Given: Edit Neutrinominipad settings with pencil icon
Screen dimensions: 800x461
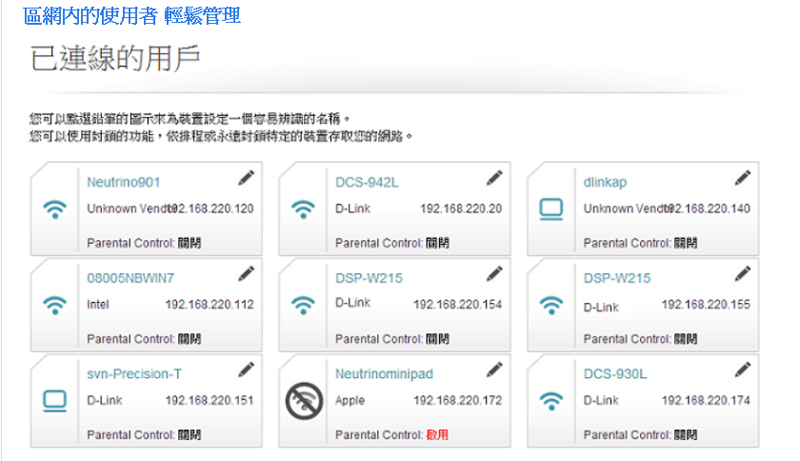Looking at the screenshot, I should [494, 370].
